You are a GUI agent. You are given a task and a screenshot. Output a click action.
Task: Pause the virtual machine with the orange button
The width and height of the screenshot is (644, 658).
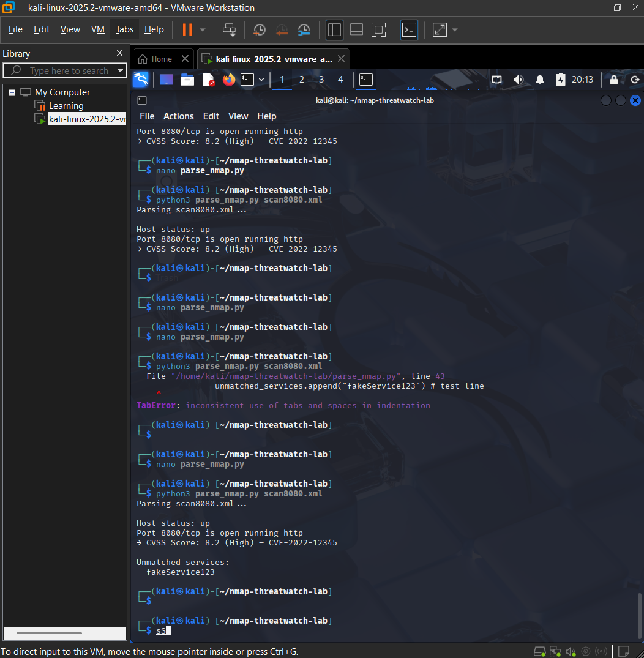pyautogui.click(x=187, y=29)
